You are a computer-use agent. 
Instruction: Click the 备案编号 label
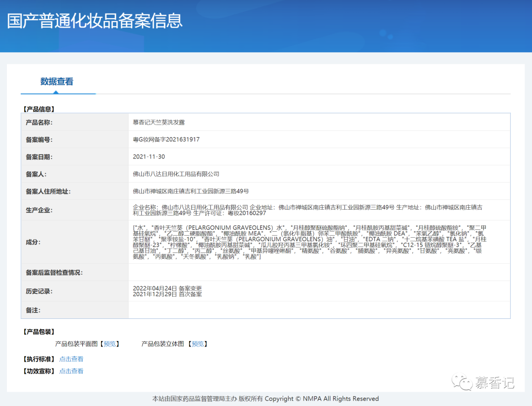(x=39, y=140)
